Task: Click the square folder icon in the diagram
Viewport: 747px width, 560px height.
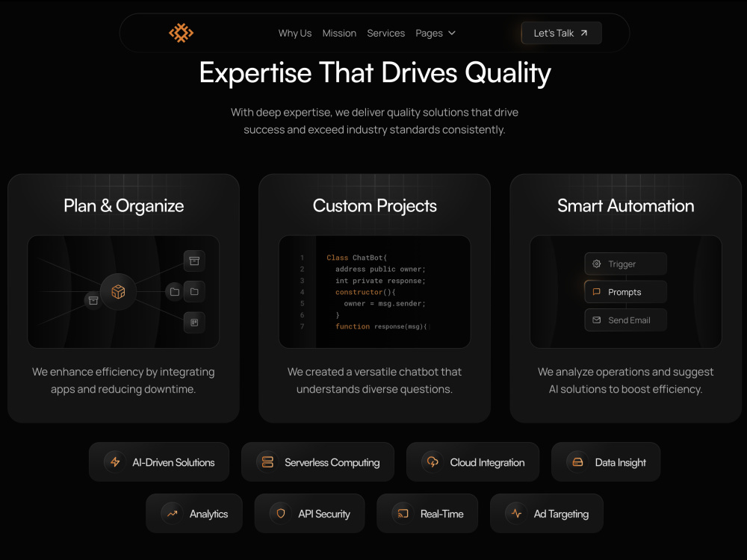Action: point(194,291)
